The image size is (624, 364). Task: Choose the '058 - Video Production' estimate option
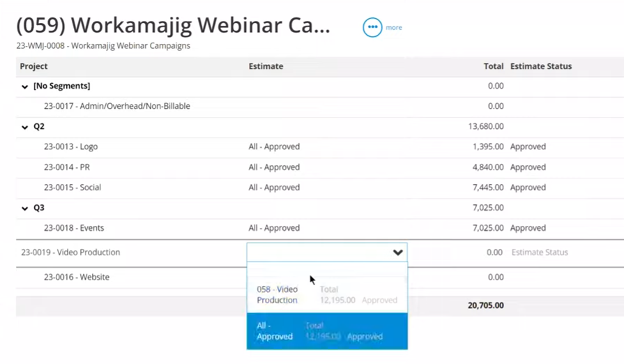327,294
